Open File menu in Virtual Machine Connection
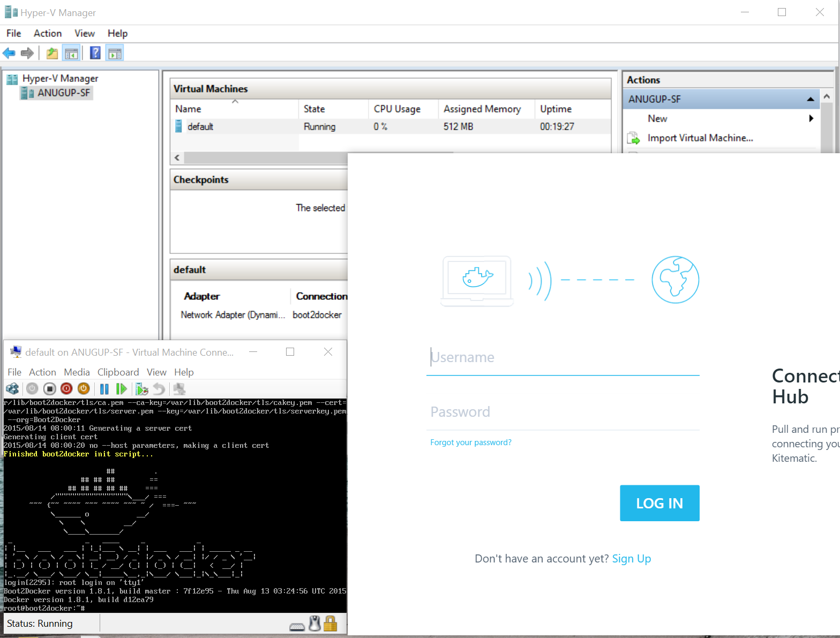This screenshot has width=840, height=638. point(14,372)
